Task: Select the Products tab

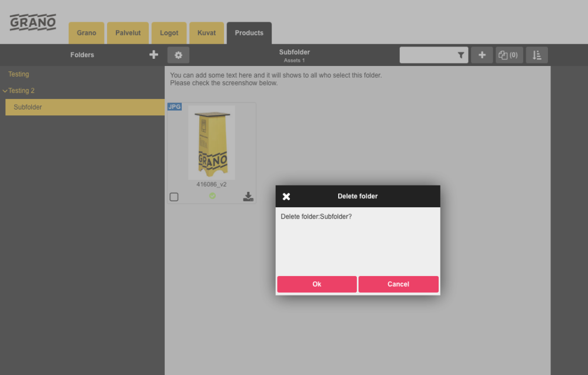Action: [249, 33]
